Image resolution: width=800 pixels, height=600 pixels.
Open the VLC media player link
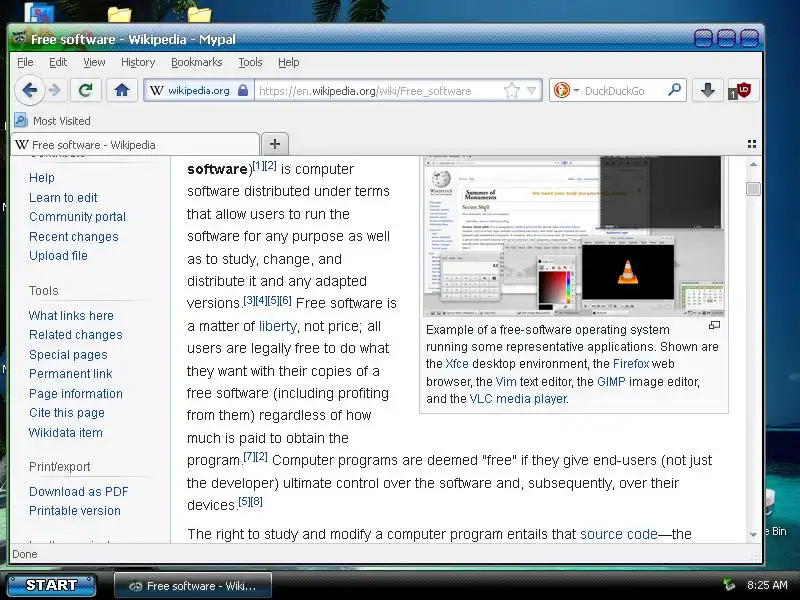[518, 398]
